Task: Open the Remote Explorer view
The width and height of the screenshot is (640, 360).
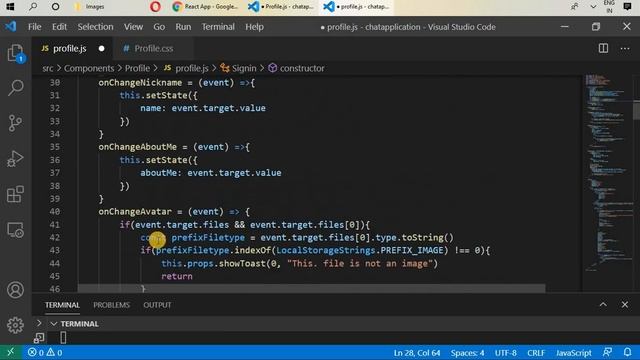Action: tap(16, 230)
